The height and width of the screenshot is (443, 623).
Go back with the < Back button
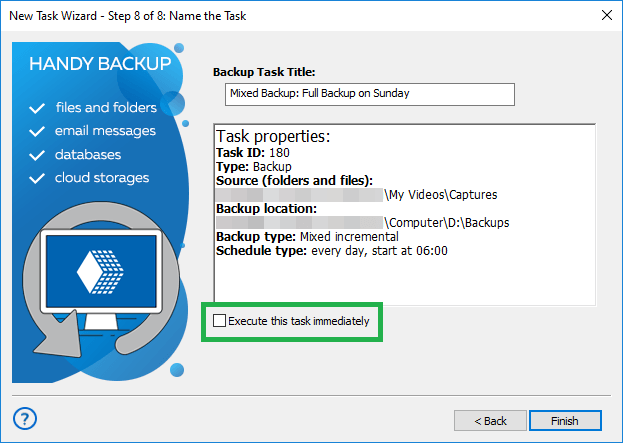point(490,421)
